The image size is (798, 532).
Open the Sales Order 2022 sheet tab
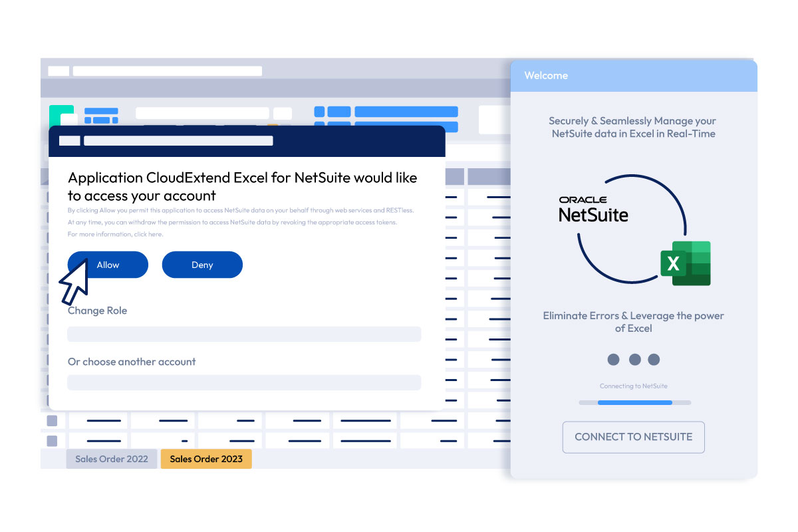click(112, 459)
